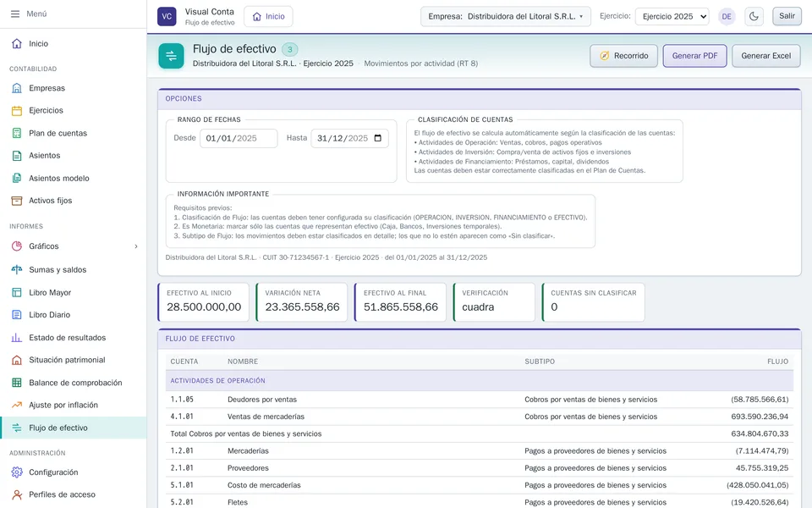Click the Ejercicios calendar icon

tap(17, 110)
